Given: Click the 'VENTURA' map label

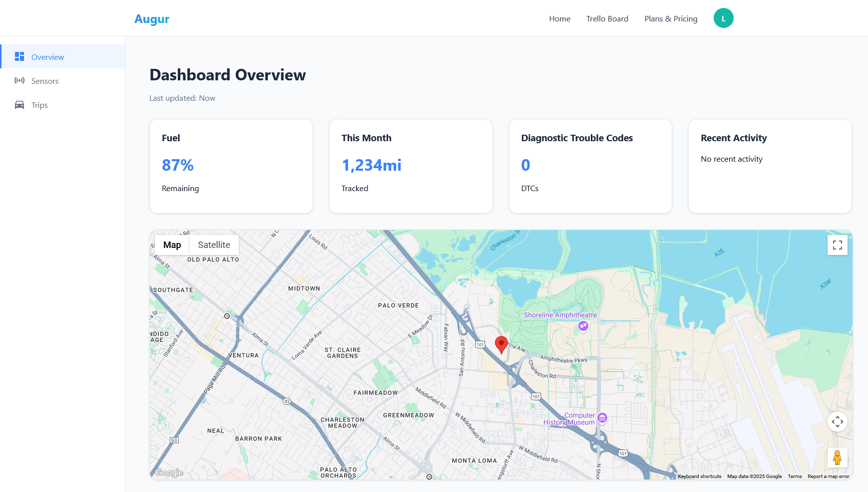Looking at the screenshot, I should coord(244,355).
